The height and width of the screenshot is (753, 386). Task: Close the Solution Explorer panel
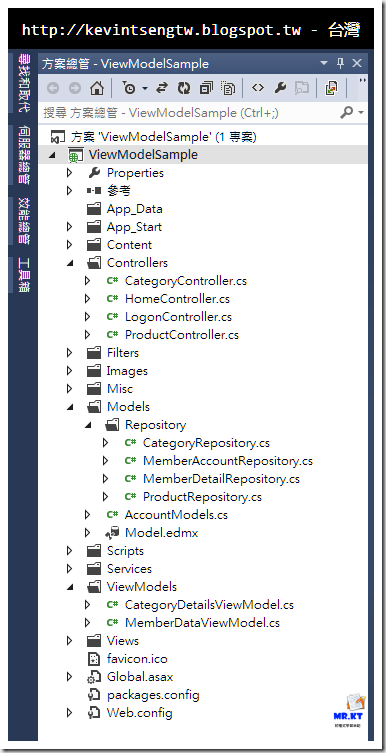click(x=357, y=63)
